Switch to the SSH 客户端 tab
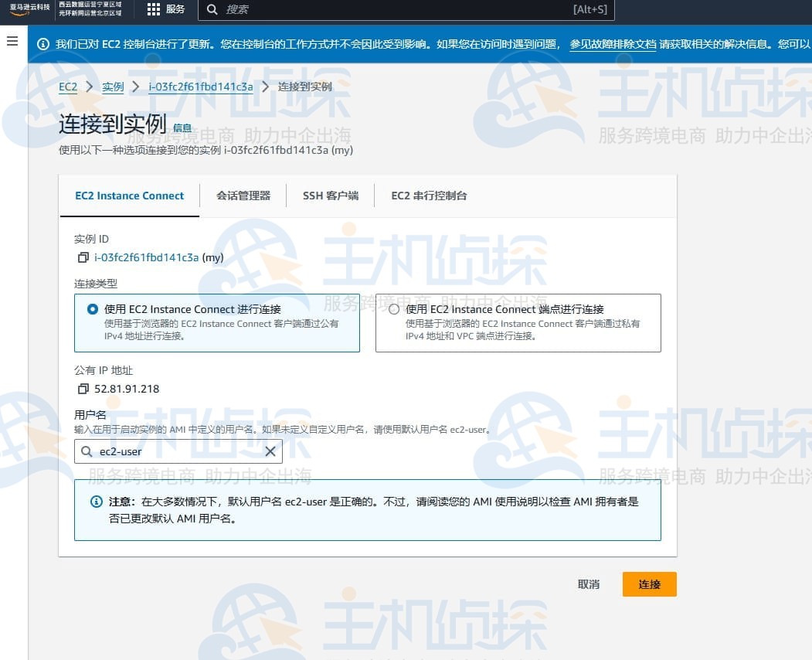Image resolution: width=812 pixels, height=660 pixels. point(331,196)
